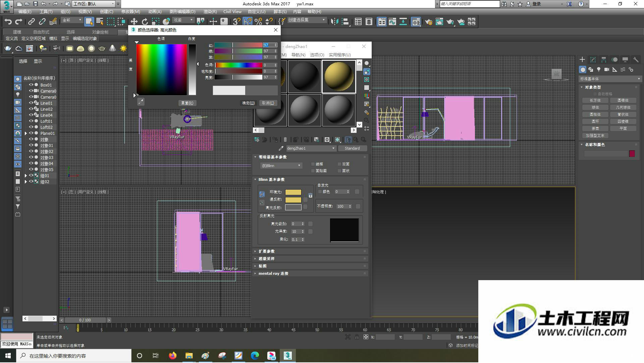The width and height of the screenshot is (644, 363).
Task: Click the 长方体 box object button
Action: (595, 100)
